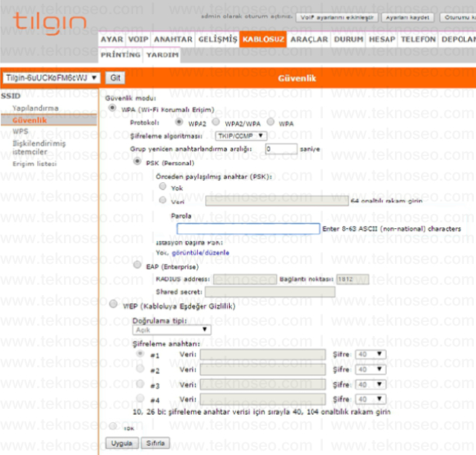The width and height of the screenshot is (476, 455).
Task: Click the Bağlantı noktası port field
Action: click(353, 280)
